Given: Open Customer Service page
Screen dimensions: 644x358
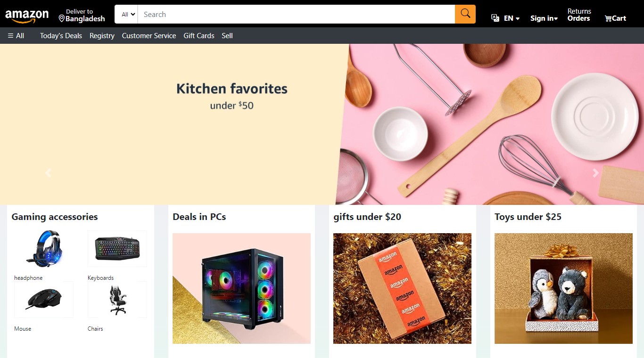Looking at the screenshot, I should (x=149, y=36).
